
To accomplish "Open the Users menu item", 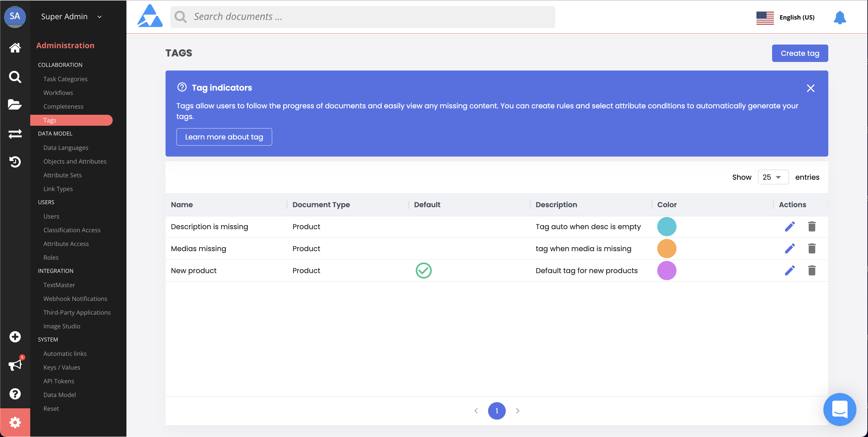I will [x=51, y=216].
